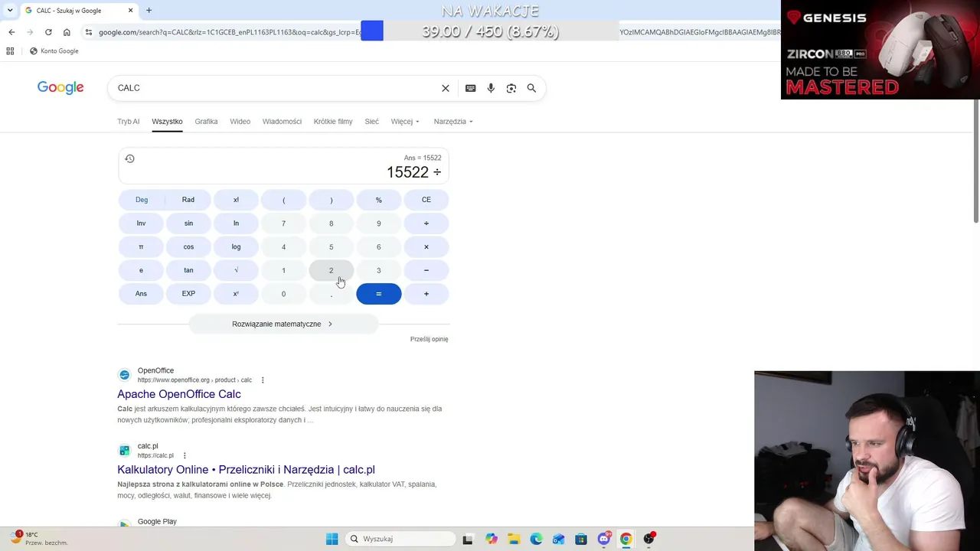Expand the Rozwiązanie matematyczne section
Viewport: 980px width, 551px height.
[283, 324]
